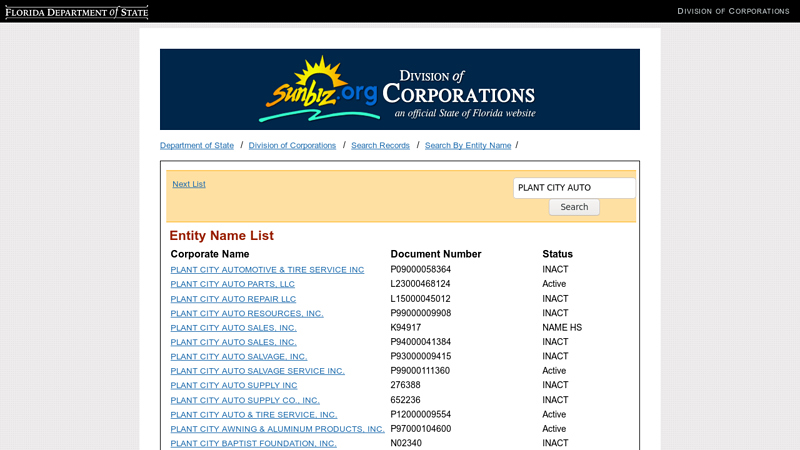Open Plant City Awning & Aluminum Products record

point(277,429)
